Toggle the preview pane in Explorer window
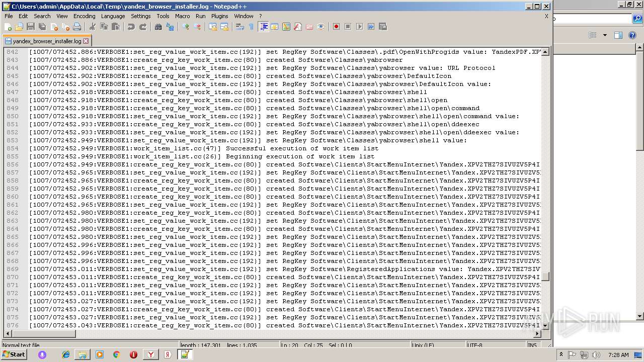Viewport: 644px width, 362px height. (618, 35)
